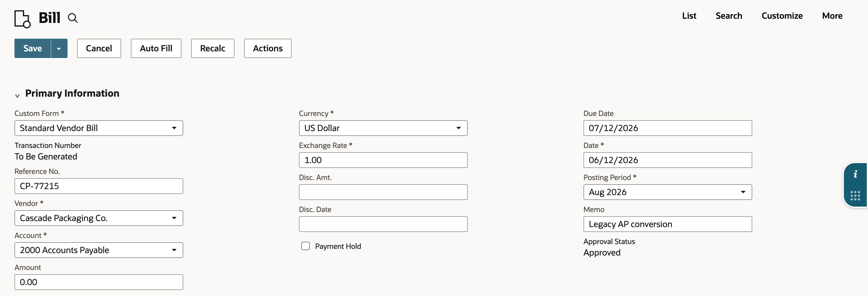This screenshot has width=868, height=296.
Task: Collapse the Primary Information section
Action: (x=17, y=95)
